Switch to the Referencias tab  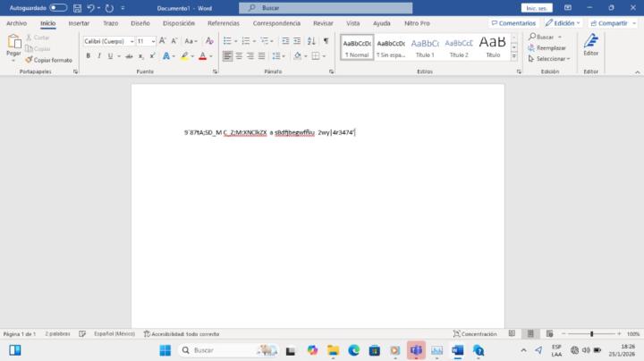click(224, 23)
